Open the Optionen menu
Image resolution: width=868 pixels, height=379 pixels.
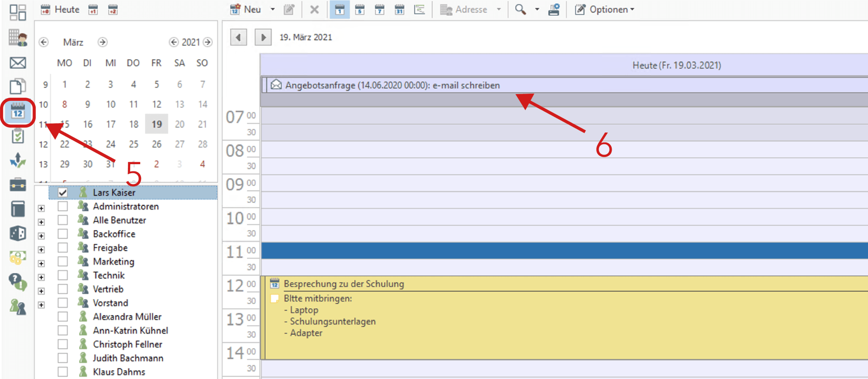605,9
